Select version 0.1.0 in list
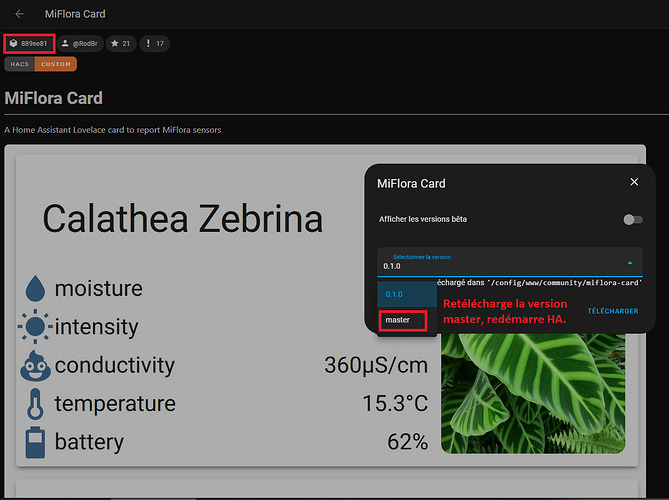669x500 pixels. (407, 294)
